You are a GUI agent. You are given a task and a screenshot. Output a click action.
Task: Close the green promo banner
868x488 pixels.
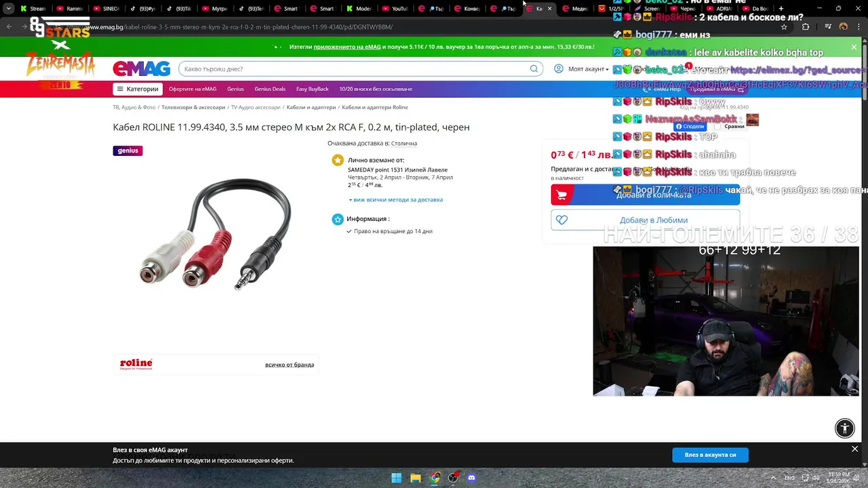[x=854, y=47]
